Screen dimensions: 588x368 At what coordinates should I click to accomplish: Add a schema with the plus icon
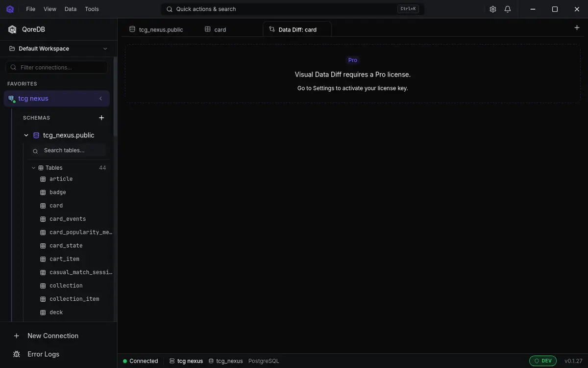click(101, 118)
